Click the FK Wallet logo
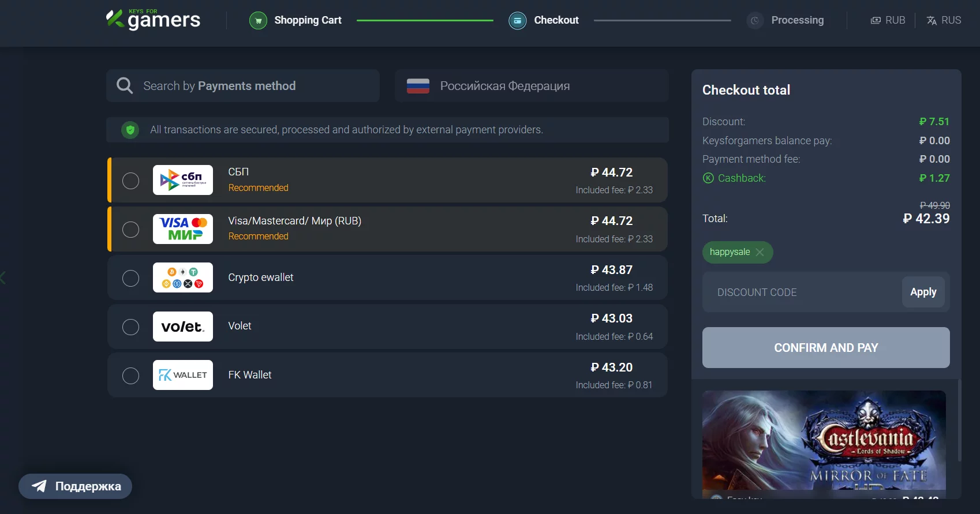The image size is (980, 514). tap(182, 375)
